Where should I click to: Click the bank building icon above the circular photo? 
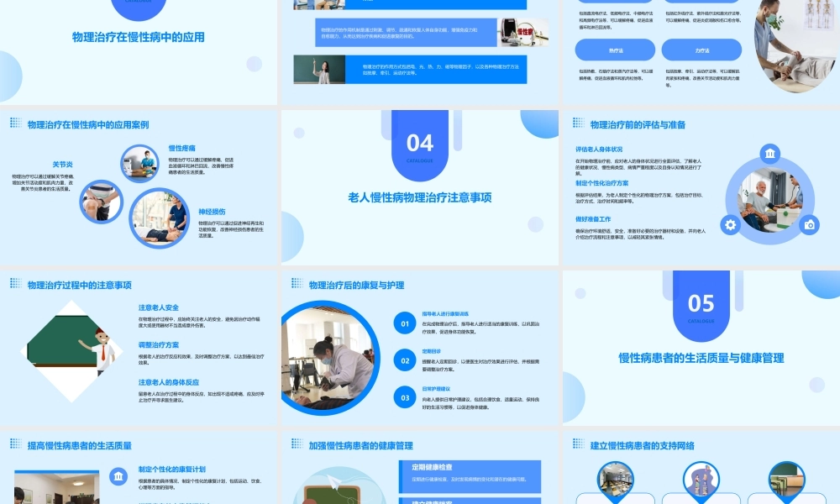[769, 154]
